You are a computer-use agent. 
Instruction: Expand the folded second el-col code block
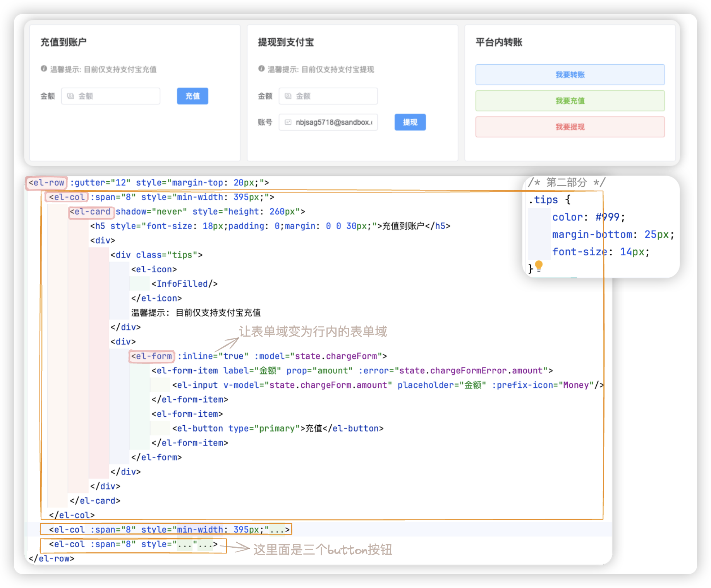pyautogui.click(x=280, y=530)
